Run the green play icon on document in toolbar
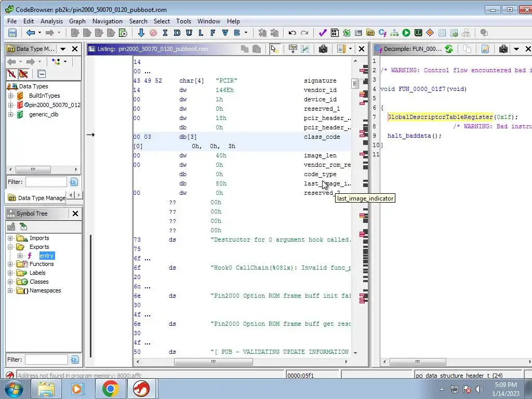Screen dimensions: 532x399 (x=123, y=33)
